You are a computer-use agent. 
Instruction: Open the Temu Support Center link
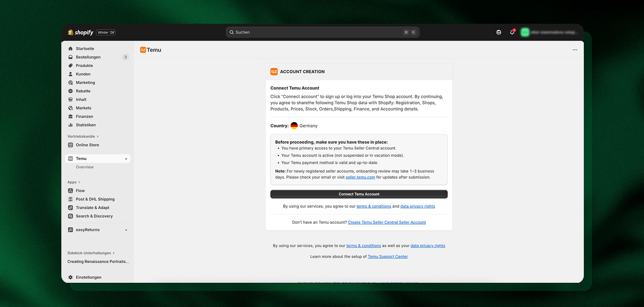388,257
